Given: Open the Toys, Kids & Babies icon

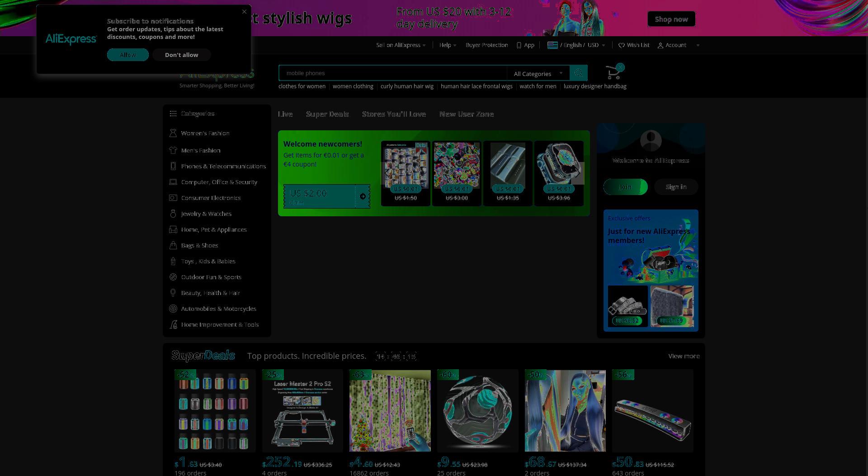Looking at the screenshot, I should (173, 261).
